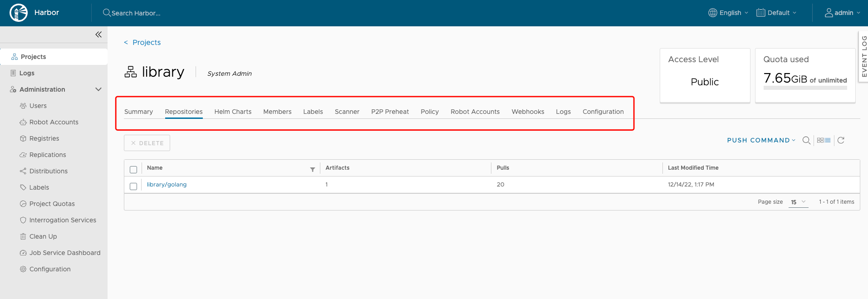Open the admin account dropdown
This screenshot has height=299, width=868.
[x=843, y=13]
